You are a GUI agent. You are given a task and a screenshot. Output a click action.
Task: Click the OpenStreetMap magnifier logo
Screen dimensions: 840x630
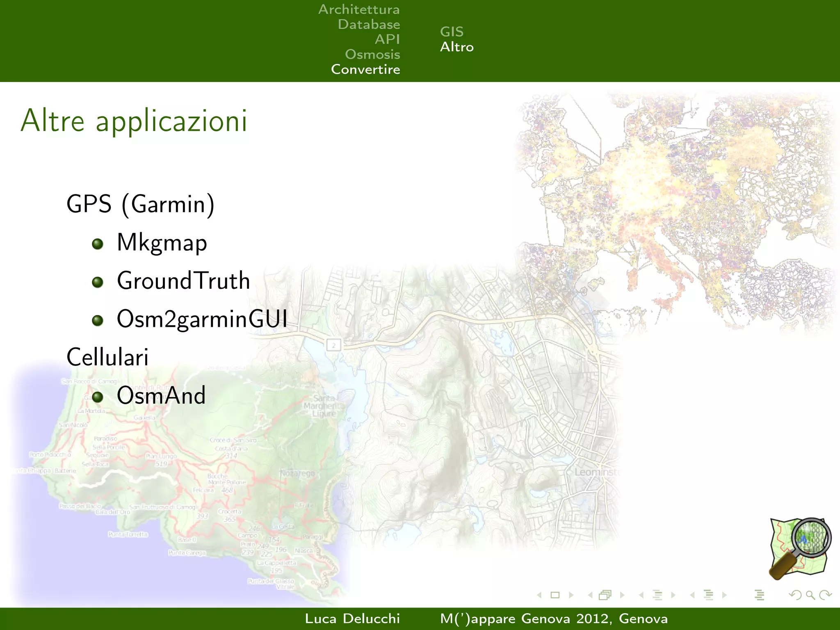click(800, 549)
